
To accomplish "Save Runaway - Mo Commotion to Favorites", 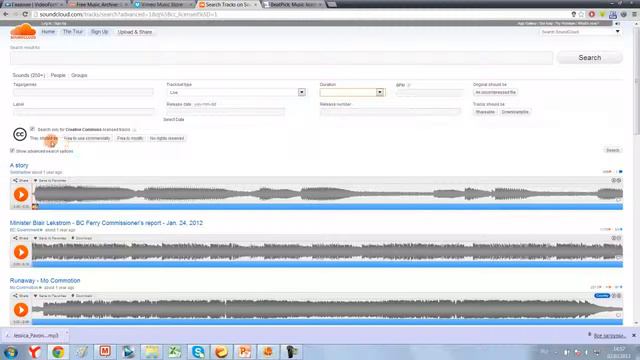I will coord(50,296).
